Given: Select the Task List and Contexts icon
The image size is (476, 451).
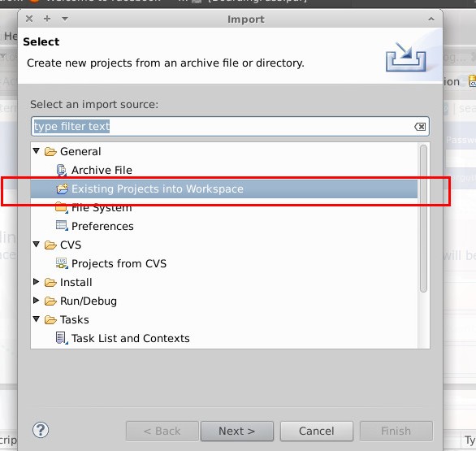Looking at the screenshot, I should pyautogui.click(x=62, y=338).
